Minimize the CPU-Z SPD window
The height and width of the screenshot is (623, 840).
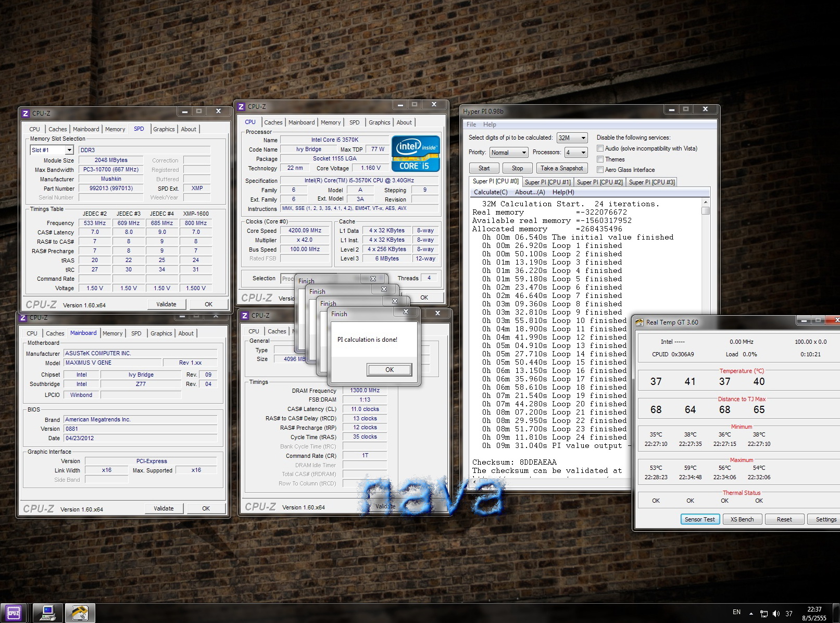(185, 111)
